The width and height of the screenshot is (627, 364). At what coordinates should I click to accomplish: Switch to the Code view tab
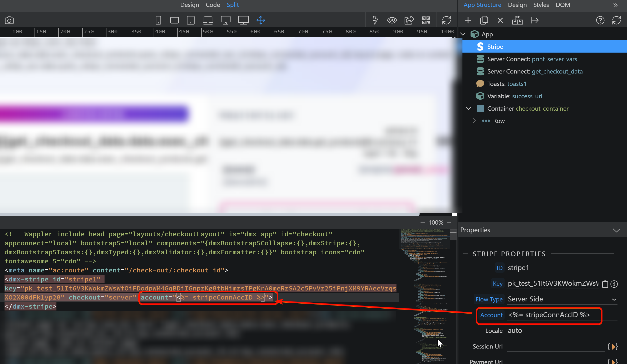point(212,5)
